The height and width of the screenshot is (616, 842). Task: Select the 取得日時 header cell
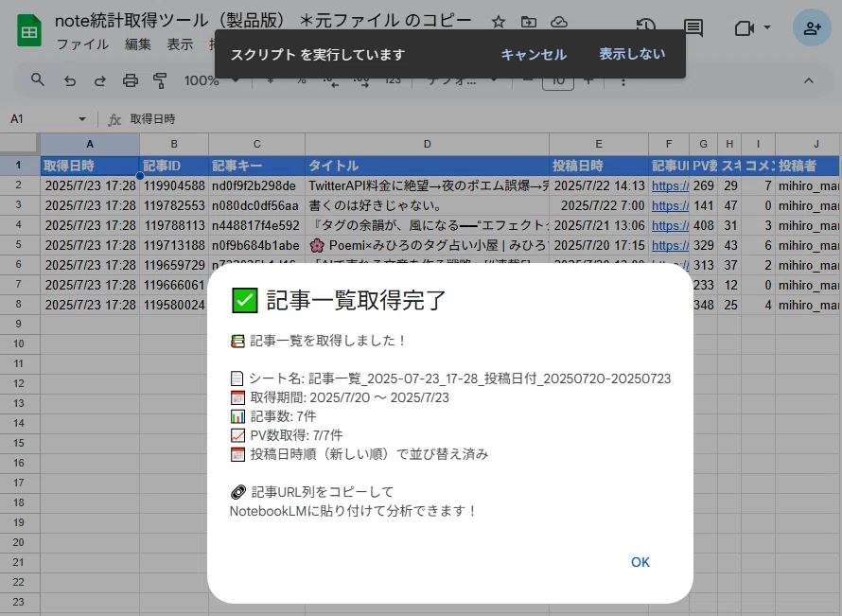90,166
